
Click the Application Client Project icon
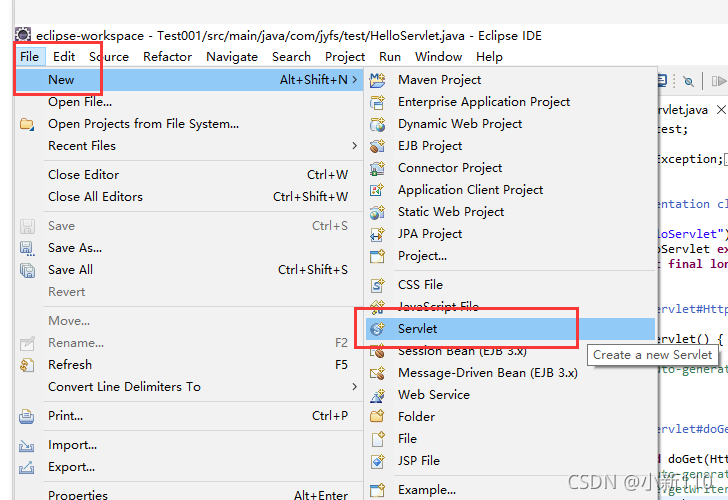click(377, 190)
